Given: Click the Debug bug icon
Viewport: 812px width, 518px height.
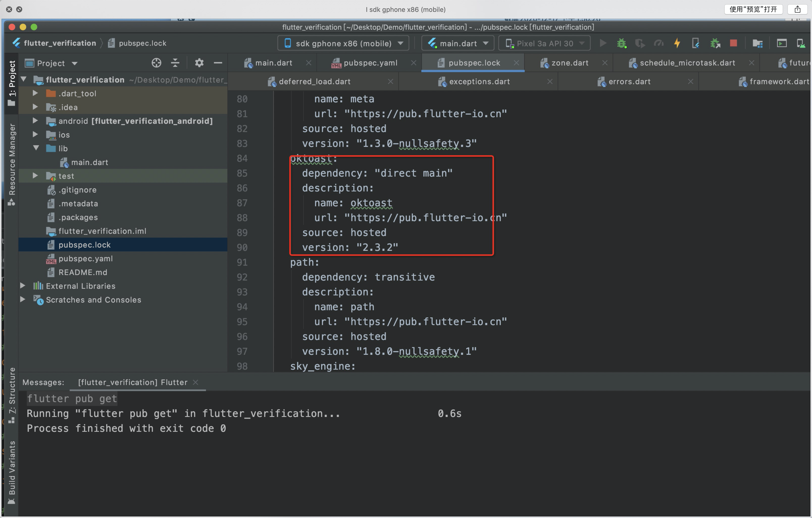Looking at the screenshot, I should (x=621, y=43).
